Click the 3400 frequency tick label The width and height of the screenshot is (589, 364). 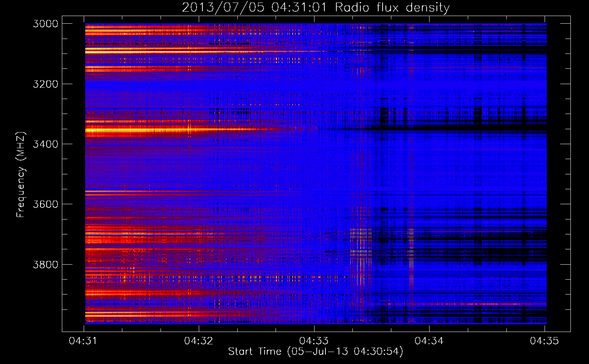pyautogui.click(x=46, y=144)
